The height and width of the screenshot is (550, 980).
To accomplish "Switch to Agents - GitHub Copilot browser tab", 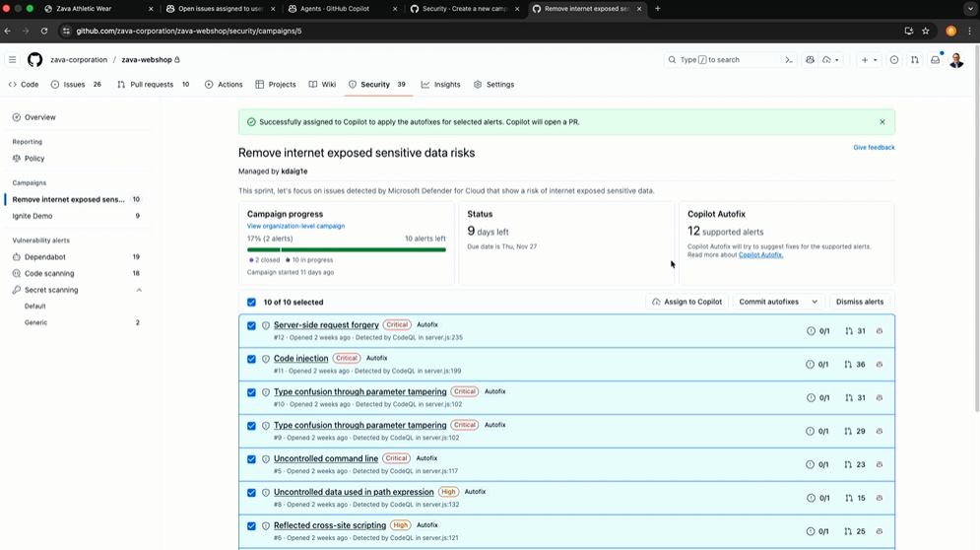I will pyautogui.click(x=343, y=9).
